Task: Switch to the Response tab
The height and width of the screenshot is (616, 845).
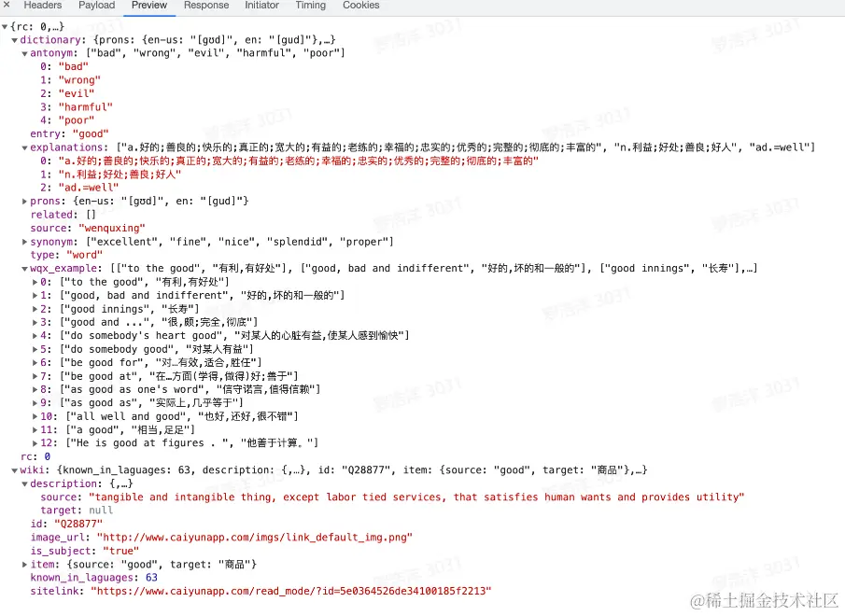Action: coord(205,6)
